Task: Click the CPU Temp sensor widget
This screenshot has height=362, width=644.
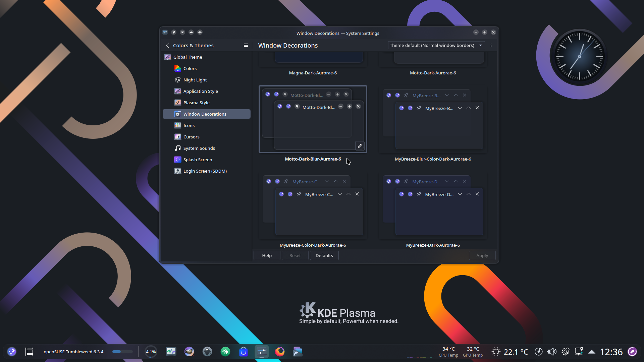Action: pyautogui.click(x=448, y=352)
